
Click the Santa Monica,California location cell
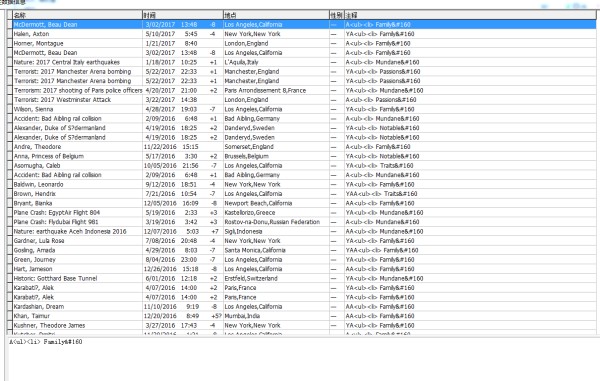pyautogui.click(x=255, y=251)
